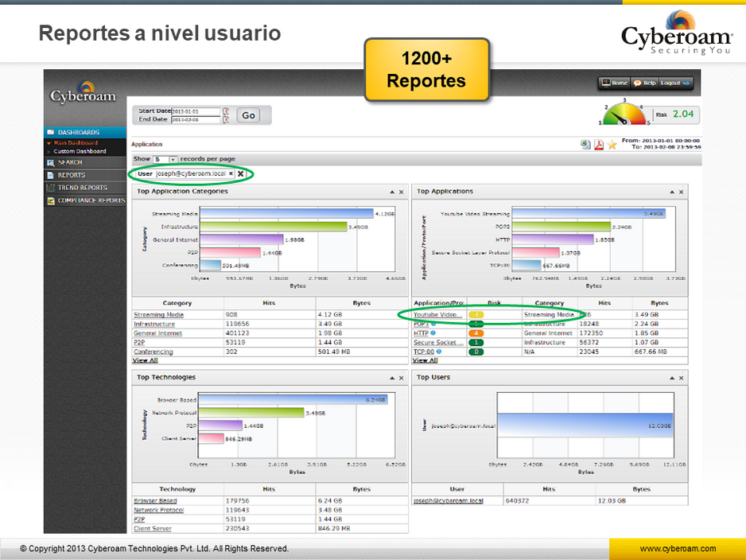Export report to Excel icon
The width and height of the screenshot is (746, 560).
click(585, 145)
